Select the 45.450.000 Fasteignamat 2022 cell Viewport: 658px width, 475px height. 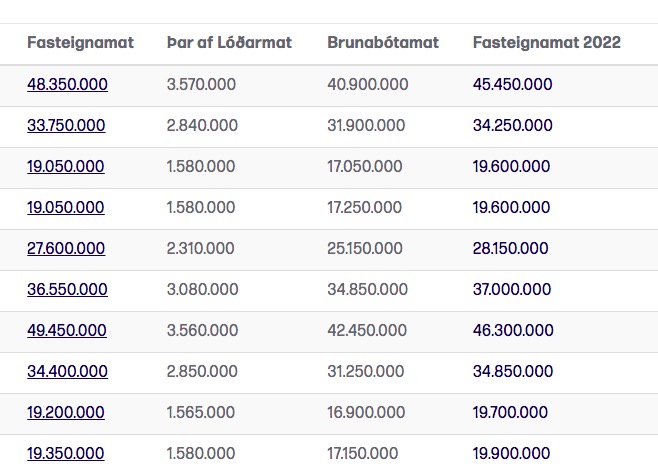coord(512,84)
